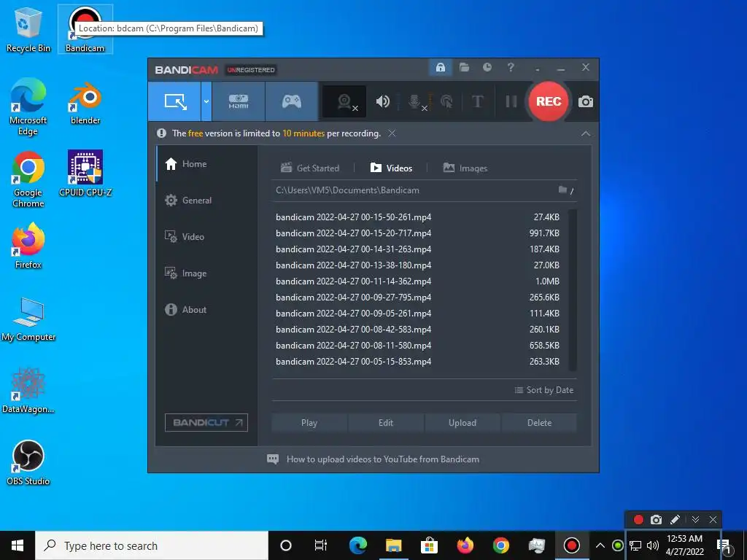Switch to the Get Started tab
The height and width of the screenshot is (560, 747).
(x=310, y=168)
